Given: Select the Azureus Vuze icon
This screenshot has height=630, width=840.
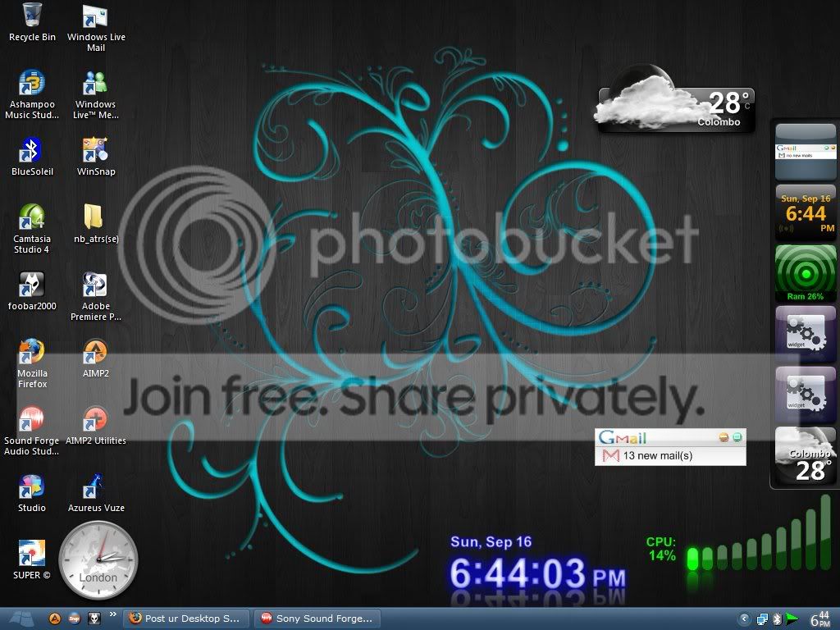Looking at the screenshot, I should tap(96, 493).
